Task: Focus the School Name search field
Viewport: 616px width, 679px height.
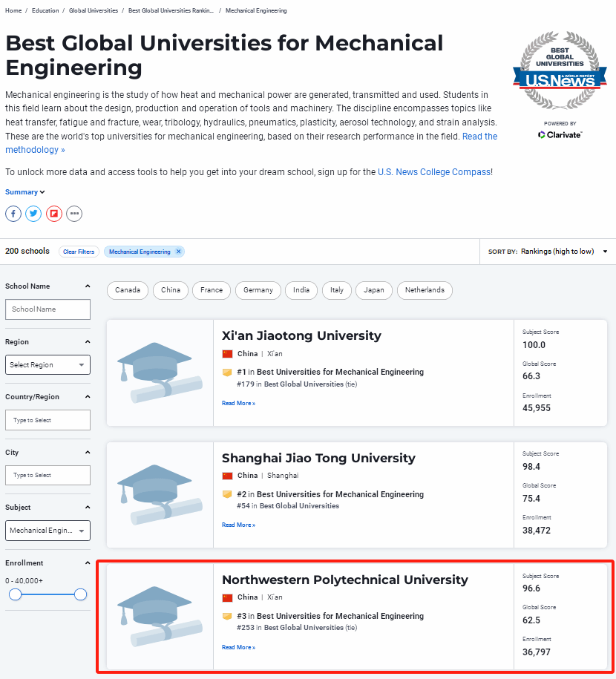Action: 47,309
